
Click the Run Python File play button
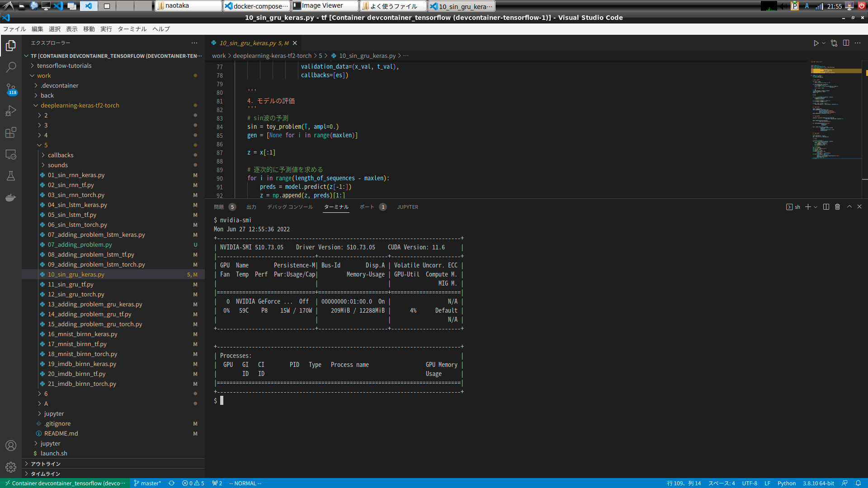[x=816, y=43]
